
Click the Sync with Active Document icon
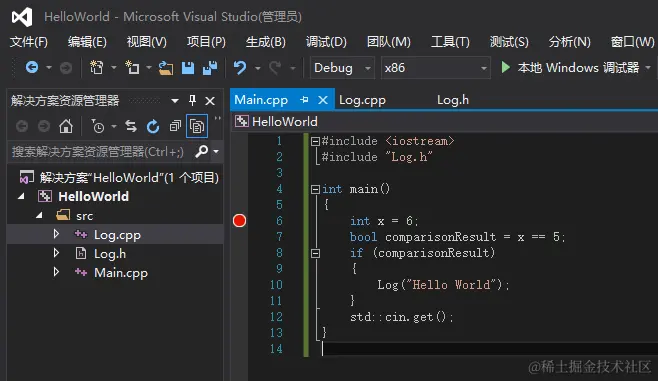coord(131,126)
